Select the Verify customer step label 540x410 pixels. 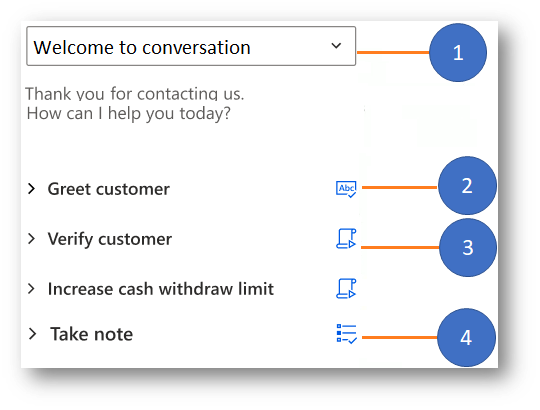click(110, 239)
